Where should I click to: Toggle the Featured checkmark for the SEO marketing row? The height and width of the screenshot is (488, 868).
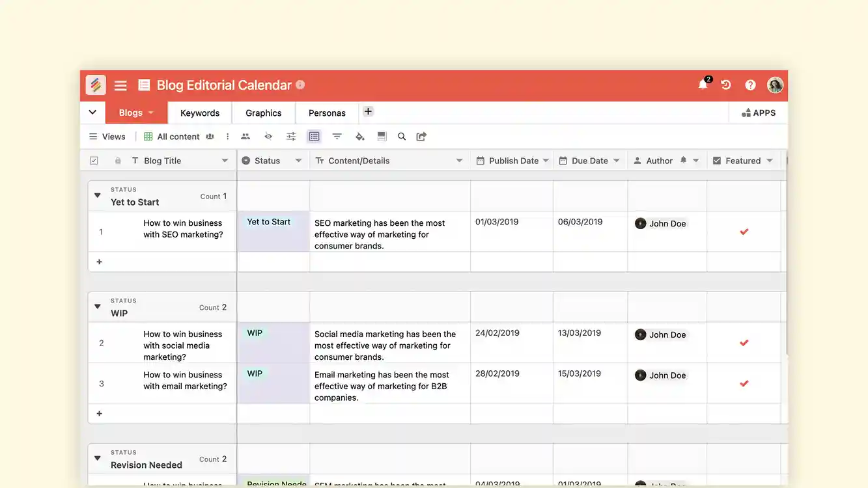point(744,231)
